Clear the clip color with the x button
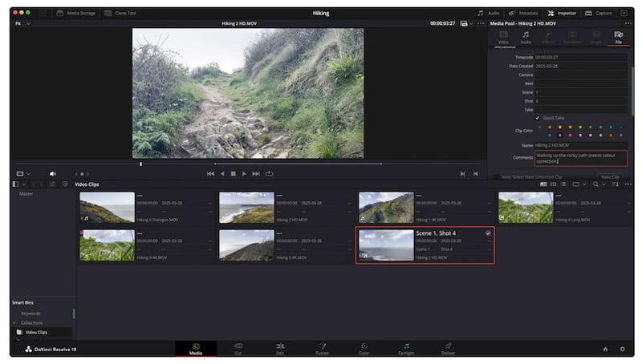Viewport: 642px width, 364px height. 539,127
